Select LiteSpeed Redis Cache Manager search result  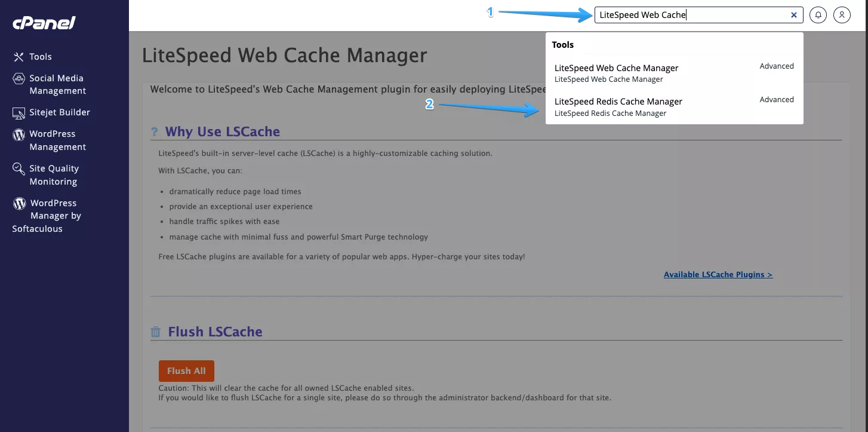click(618, 101)
